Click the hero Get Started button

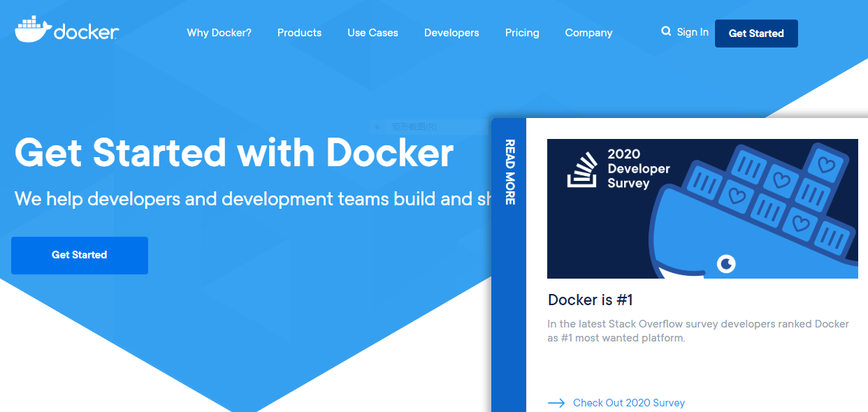pyautogui.click(x=79, y=255)
